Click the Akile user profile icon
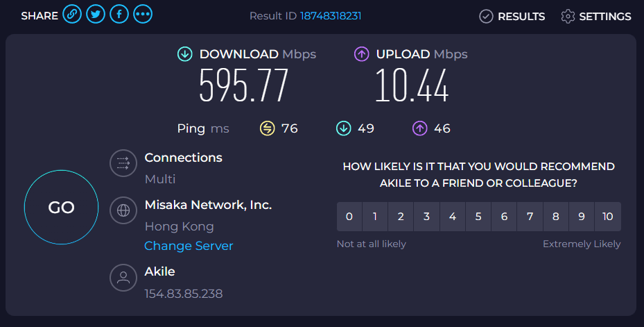The width and height of the screenshot is (644, 327). pyautogui.click(x=123, y=278)
